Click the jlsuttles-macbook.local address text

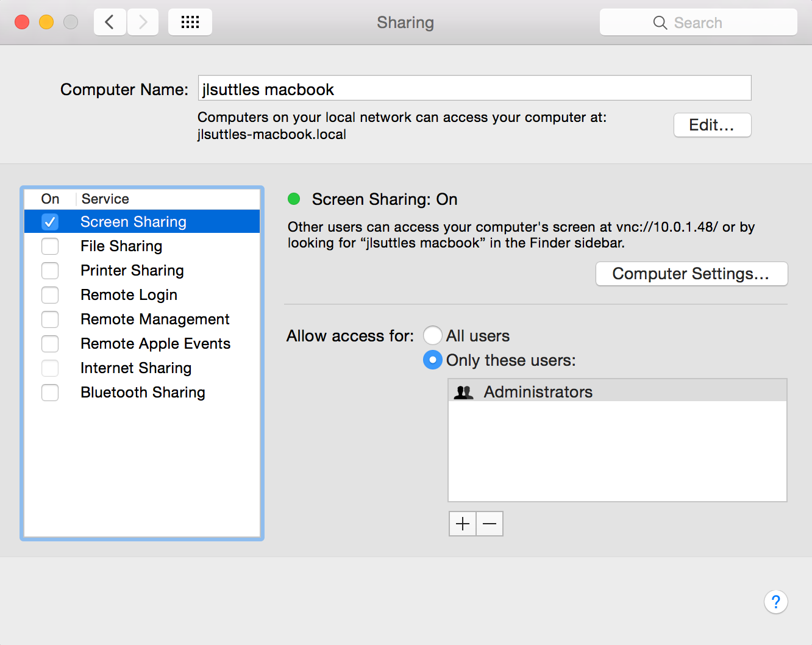point(272,134)
